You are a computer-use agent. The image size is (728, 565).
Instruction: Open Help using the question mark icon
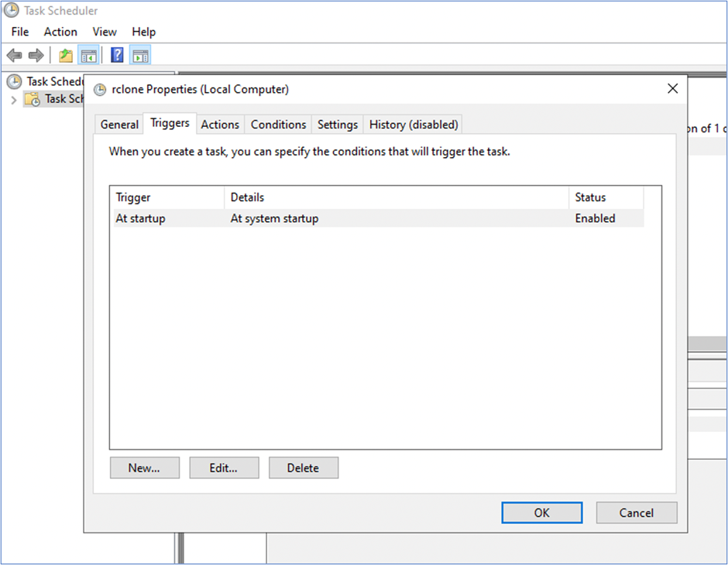pyautogui.click(x=116, y=55)
